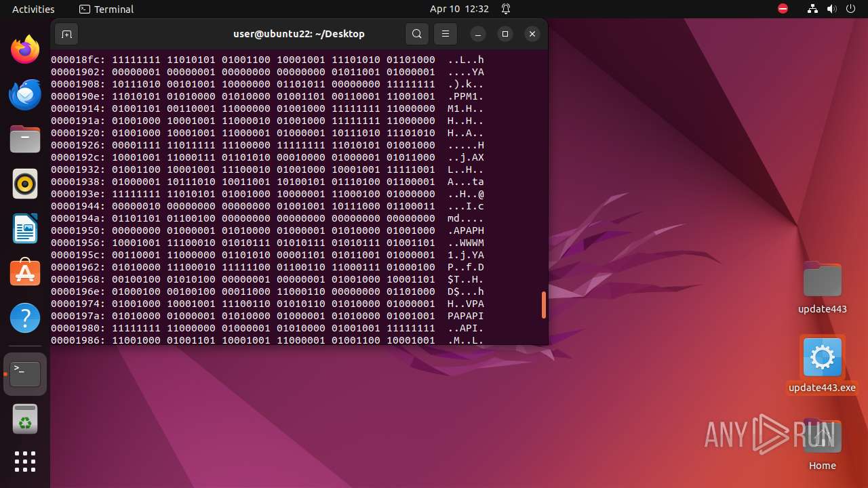The image size is (868, 488).
Task: Open the Activities overview
Action: pyautogui.click(x=33, y=9)
